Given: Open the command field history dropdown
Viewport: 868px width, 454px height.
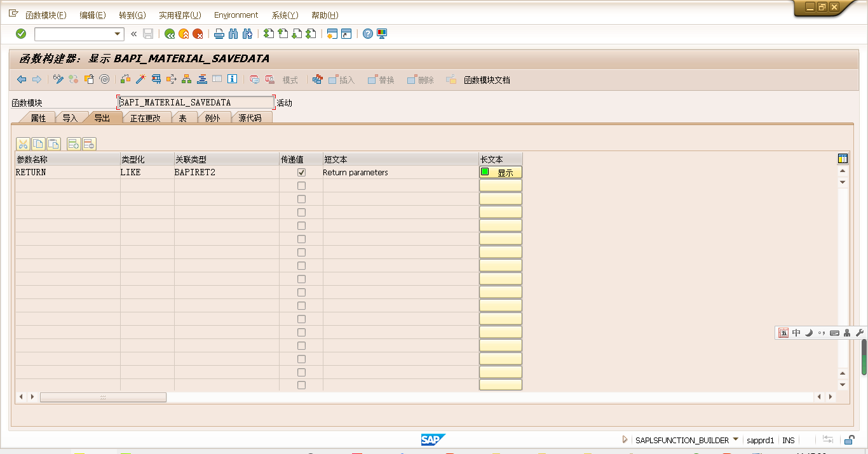Looking at the screenshot, I should pyautogui.click(x=117, y=34).
